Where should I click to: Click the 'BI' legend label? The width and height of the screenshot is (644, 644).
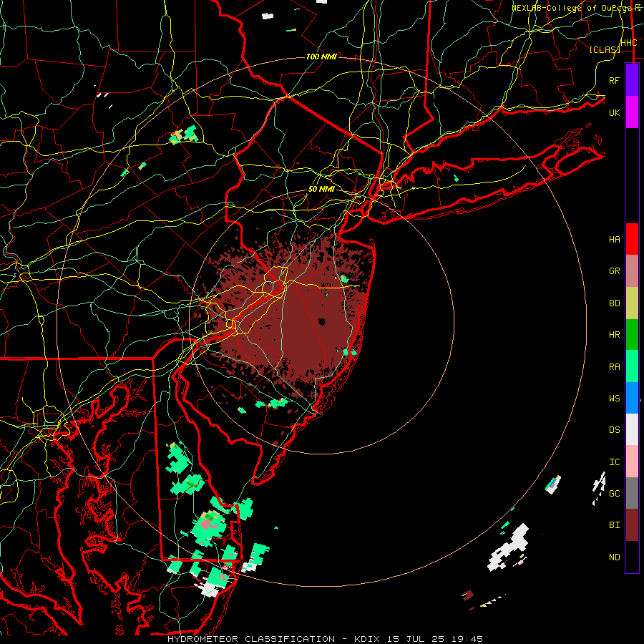(x=615, y=525)
